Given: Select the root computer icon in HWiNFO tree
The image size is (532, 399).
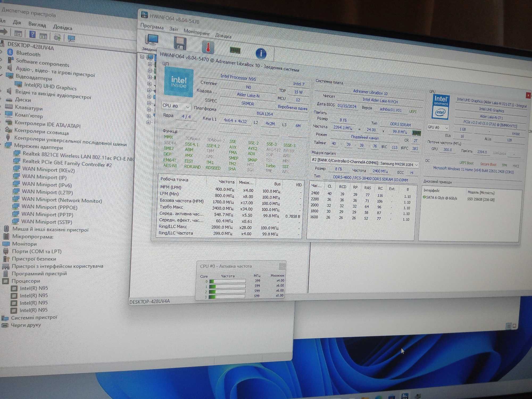Looking at the screenshot, I should [151, 57].
